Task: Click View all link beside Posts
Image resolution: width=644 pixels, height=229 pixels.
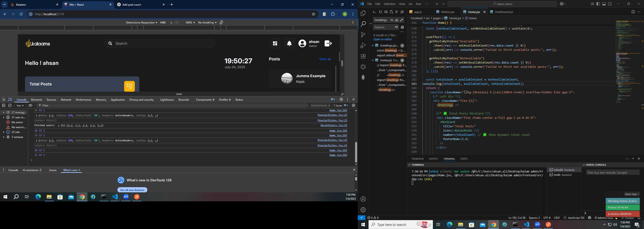Action: pyautogui.click(x=325, y=59)
